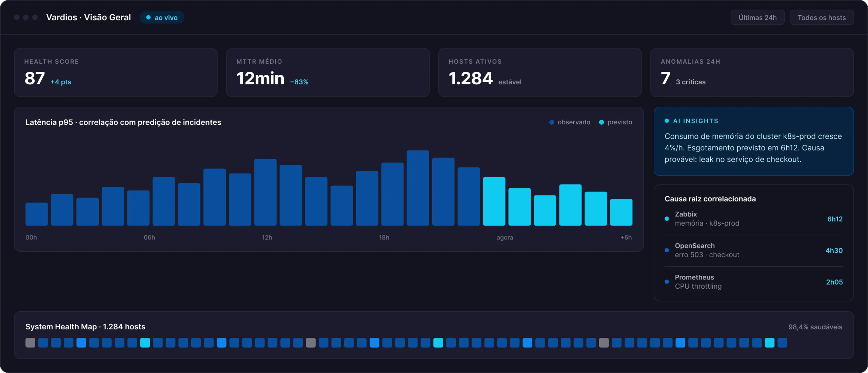Open the Hosts Ativos card
868x373 pixels.
click(x=540, y=72)
